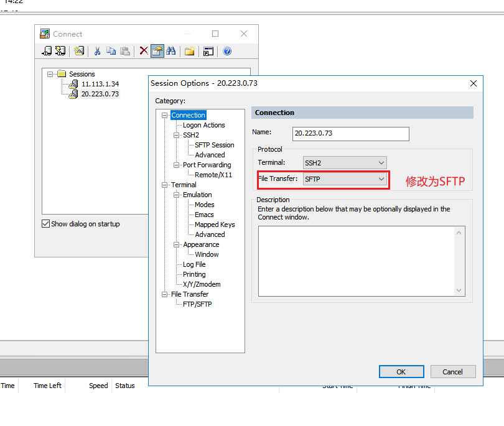Select Window category
Viewport: 504px width, 426px height.
click(207, 254)
